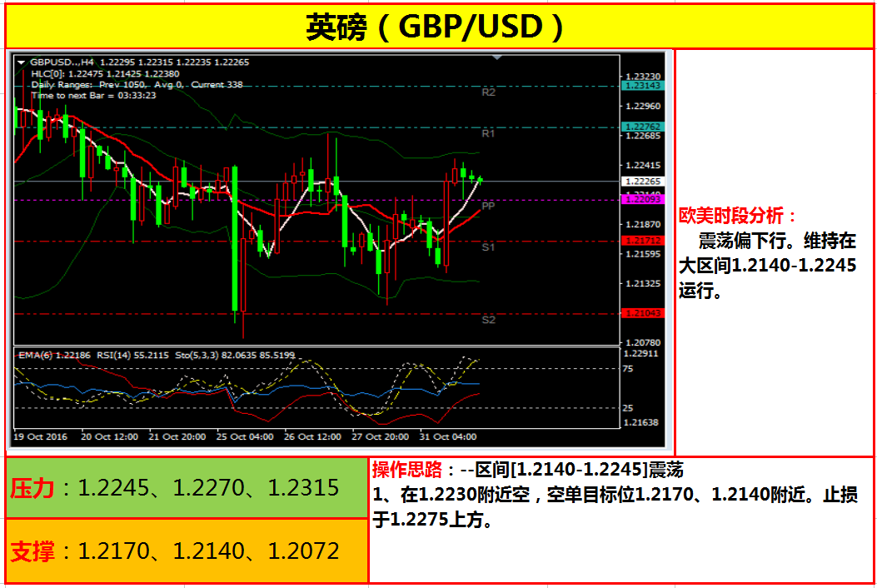Select the red 1.21043 S2 price label
The image size is (877, 588).
coord(643,313)
